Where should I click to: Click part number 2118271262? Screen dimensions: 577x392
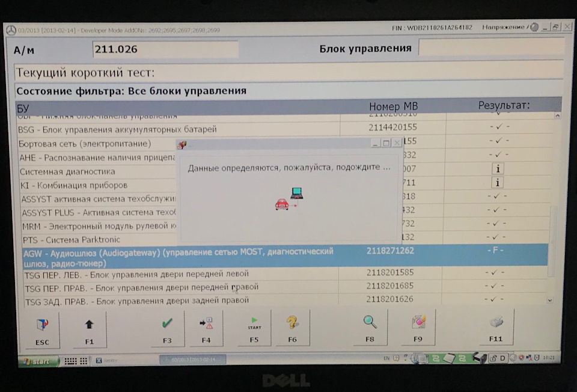coord(390,251)
